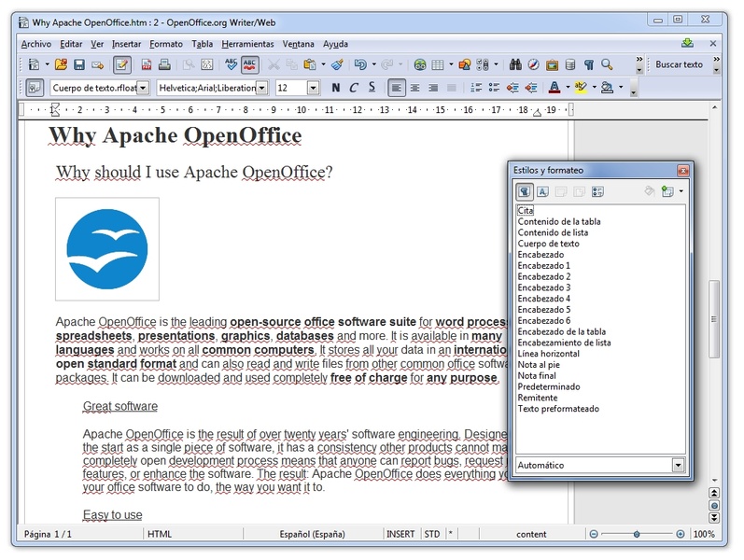Viewport: 744px width, 560px height.
Task: Open the font size dropdown
Action: tap(313, 89)
